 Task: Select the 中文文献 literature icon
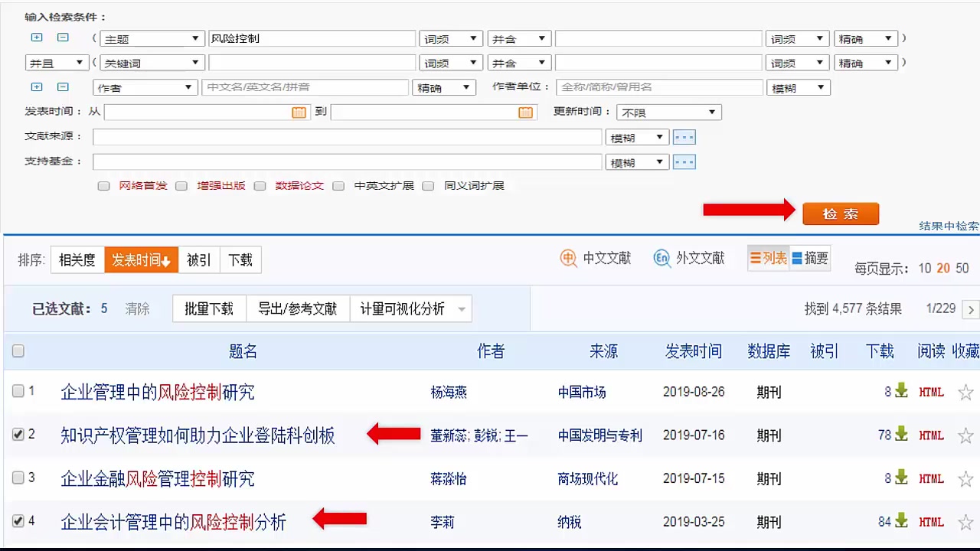point(568,259)
